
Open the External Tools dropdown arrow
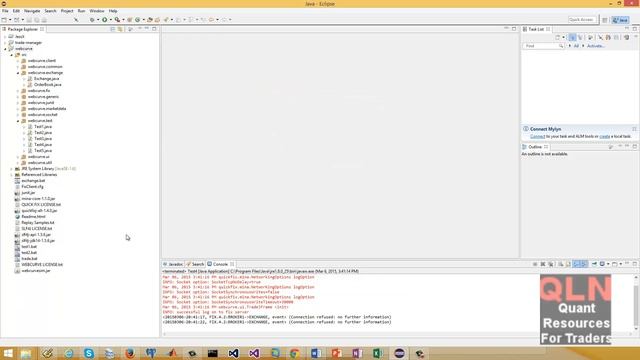tap(123, 20)
